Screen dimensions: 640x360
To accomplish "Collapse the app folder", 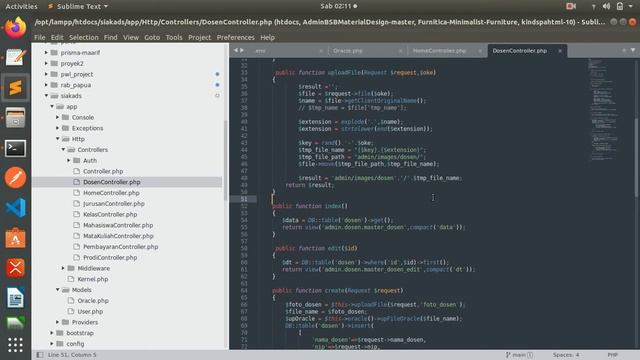I will tap(52, 107).
